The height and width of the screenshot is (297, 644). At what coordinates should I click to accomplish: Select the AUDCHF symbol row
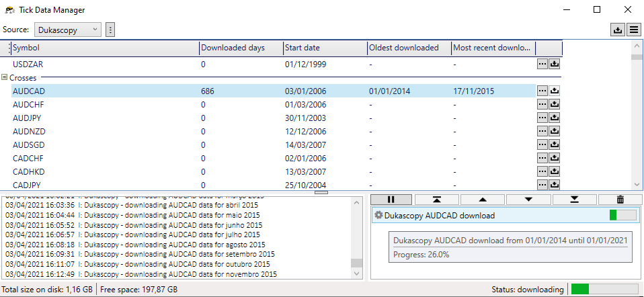pos(273,104)
